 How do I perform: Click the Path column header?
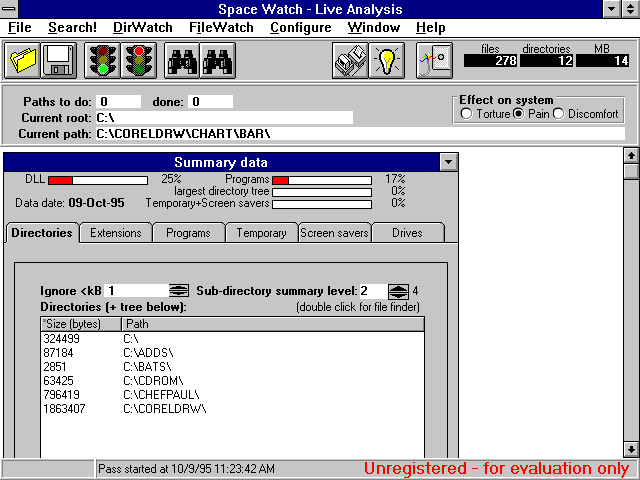click(272, 324)
